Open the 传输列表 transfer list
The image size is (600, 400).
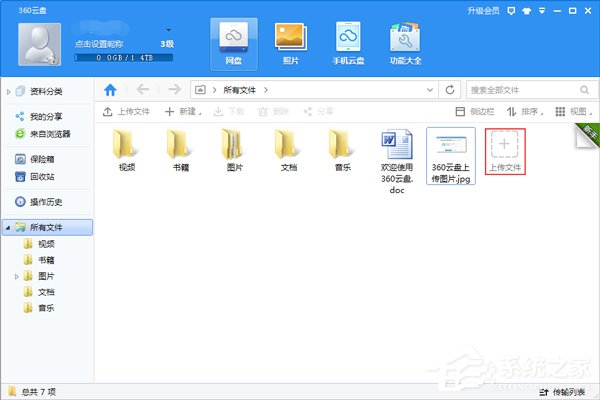pyautogui.click(x=562, y=392)
